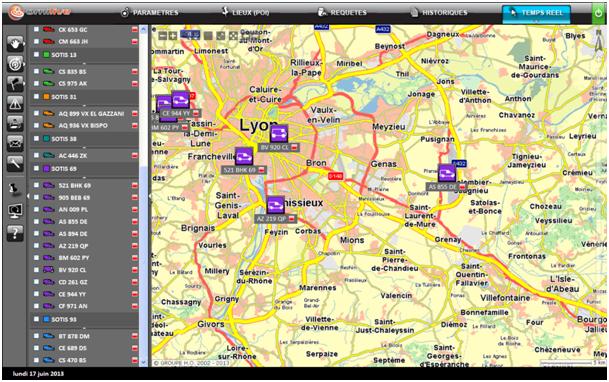
Task: Open the envelope messages icon
Action: click(x=15, y=143)
